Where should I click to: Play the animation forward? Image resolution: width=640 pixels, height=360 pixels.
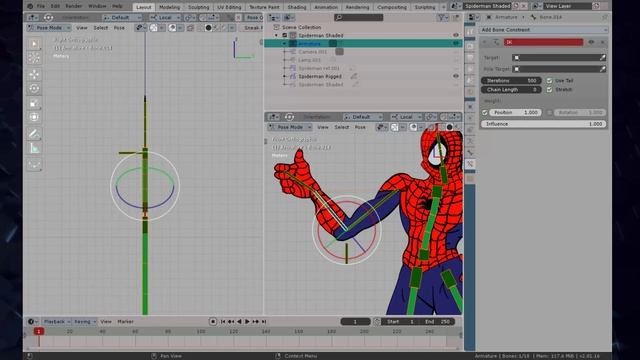tap(247, 322)
